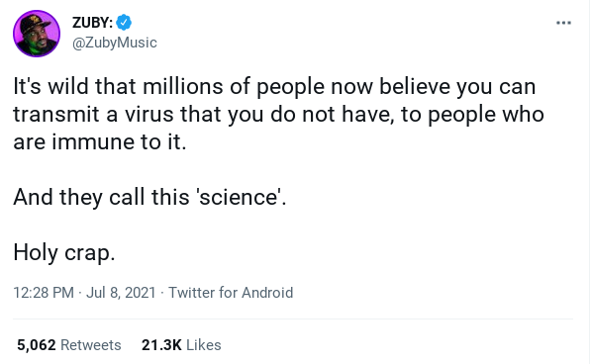
Task: Click the line "And they call this 'science'."
Action: tap(149, 197)
